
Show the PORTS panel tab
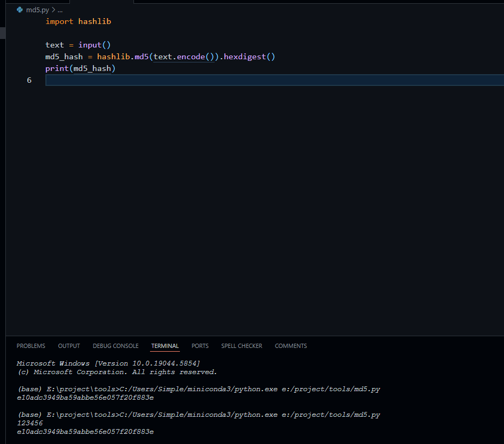200,346
